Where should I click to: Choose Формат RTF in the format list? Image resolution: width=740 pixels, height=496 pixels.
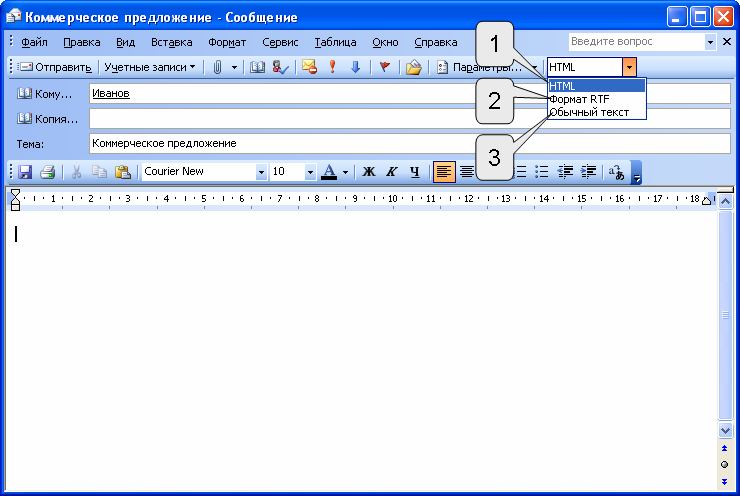coord(597,99)
